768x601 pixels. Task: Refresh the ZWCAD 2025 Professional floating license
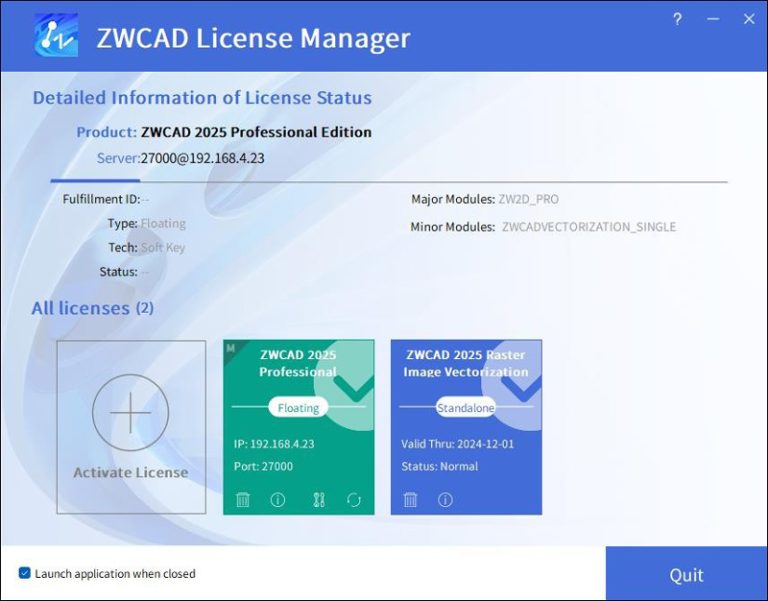click(353, 500)
